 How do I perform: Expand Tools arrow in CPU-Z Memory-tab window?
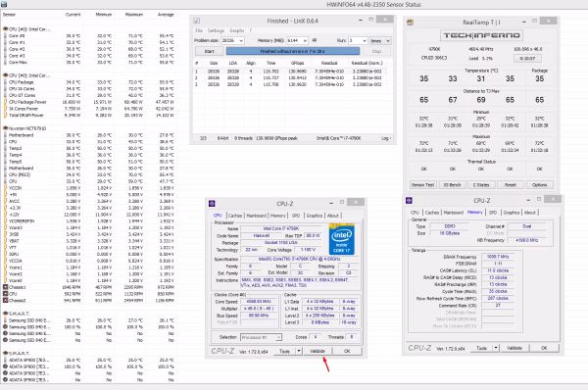click(x=496, y=348)
